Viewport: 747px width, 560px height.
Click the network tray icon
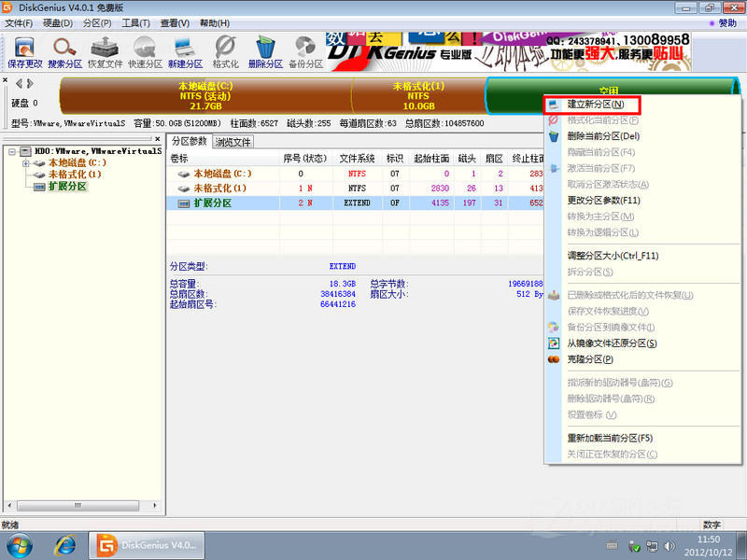[x=652, y=546]
